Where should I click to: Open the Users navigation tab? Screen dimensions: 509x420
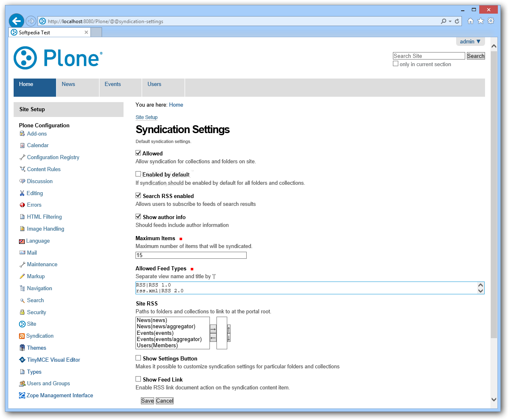tap(163, 88)
